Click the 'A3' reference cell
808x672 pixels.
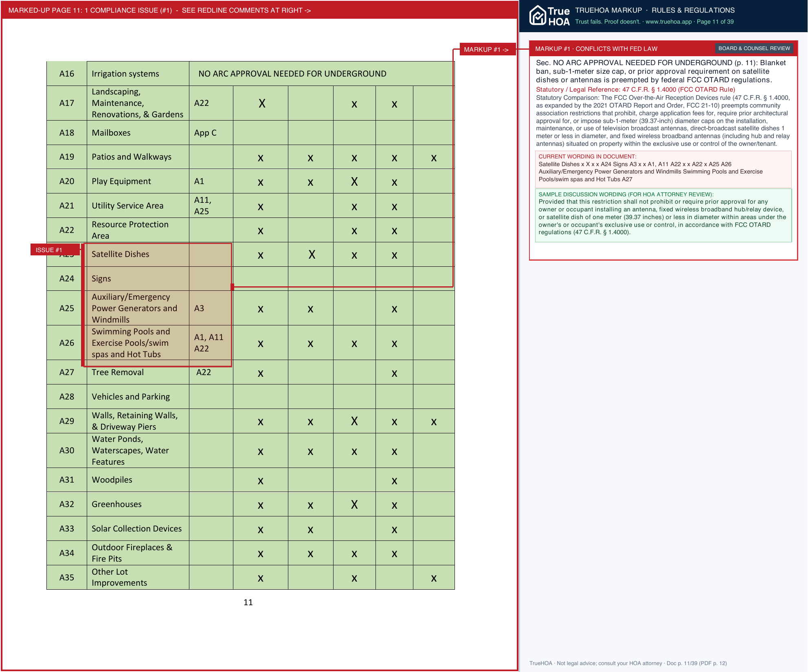(x=211, y=308)
